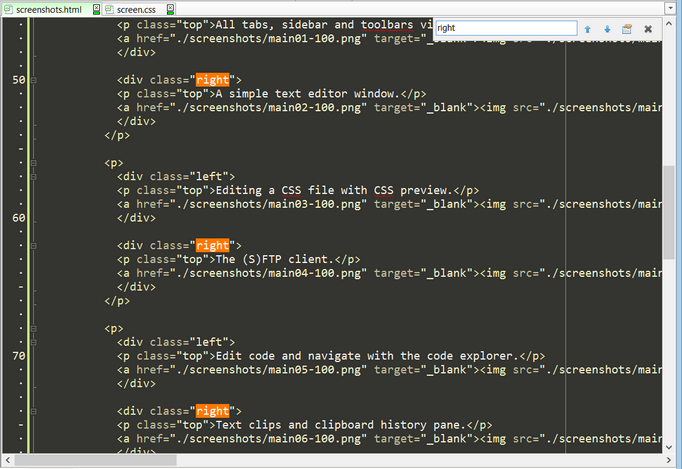This screenshot has width=682, height=469.
Task: Open the tab list dropdown arrow
Action: 670,8
